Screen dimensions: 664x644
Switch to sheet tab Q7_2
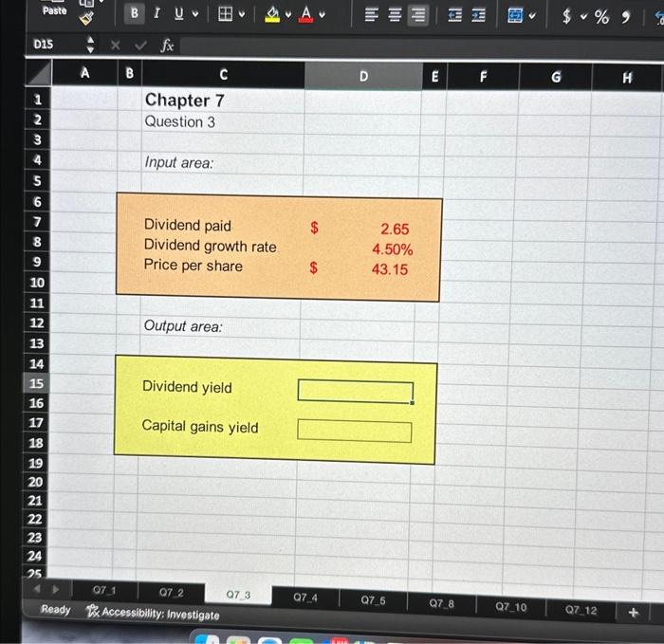[171, 593]
